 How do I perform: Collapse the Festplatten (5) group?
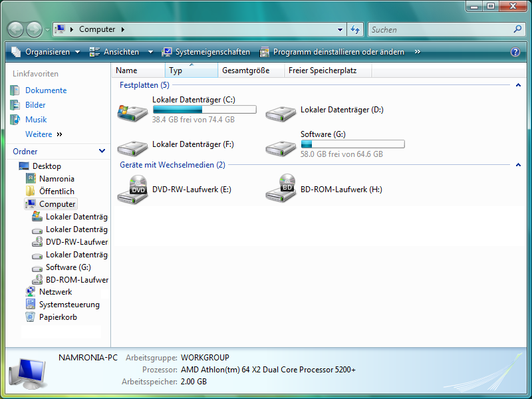click(x=519, y=85)
